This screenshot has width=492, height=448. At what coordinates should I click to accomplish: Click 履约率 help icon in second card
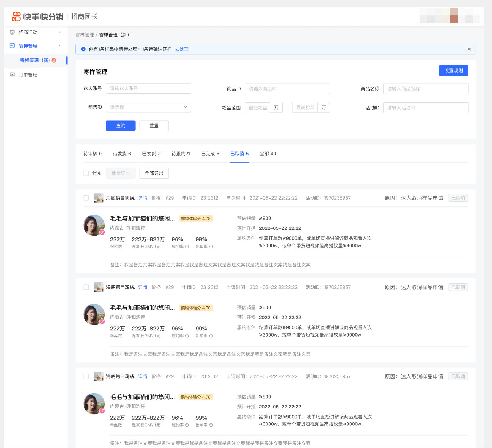[x=187, y=336]
